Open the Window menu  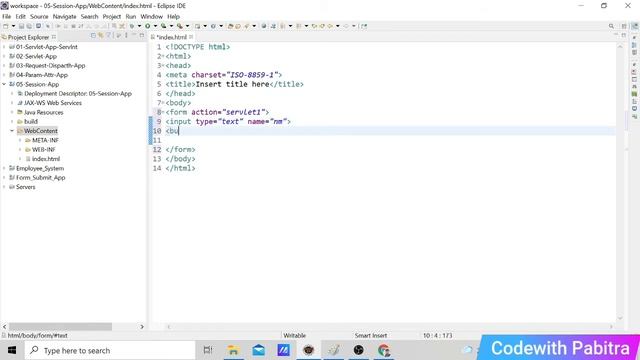click(x=151, y=17)
